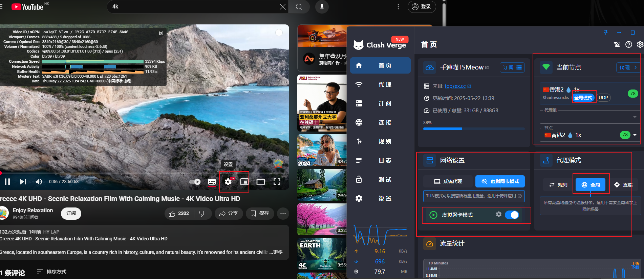Open Clash Verge home settings gear icon
The image size is (644, 279).
(640, 44)
